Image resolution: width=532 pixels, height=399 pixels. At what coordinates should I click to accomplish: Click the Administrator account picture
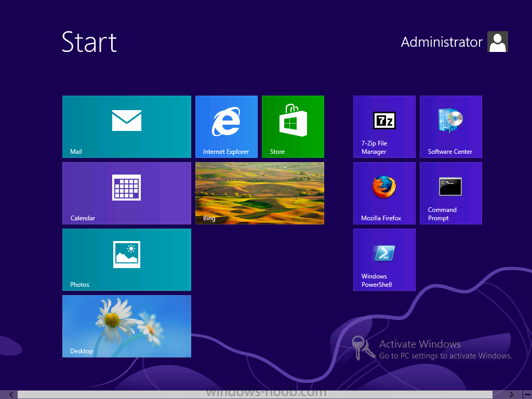(x=497, y=42)
